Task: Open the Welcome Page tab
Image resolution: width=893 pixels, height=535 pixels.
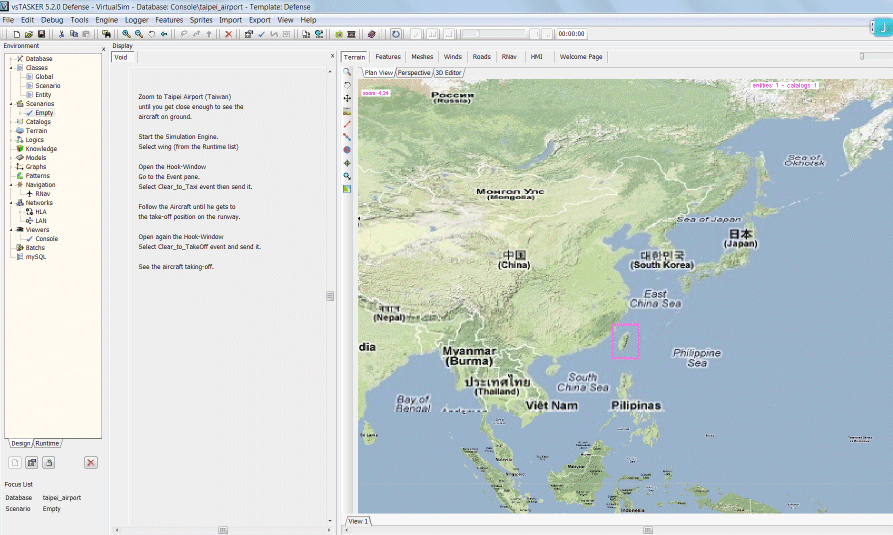Action: [581, 57]
